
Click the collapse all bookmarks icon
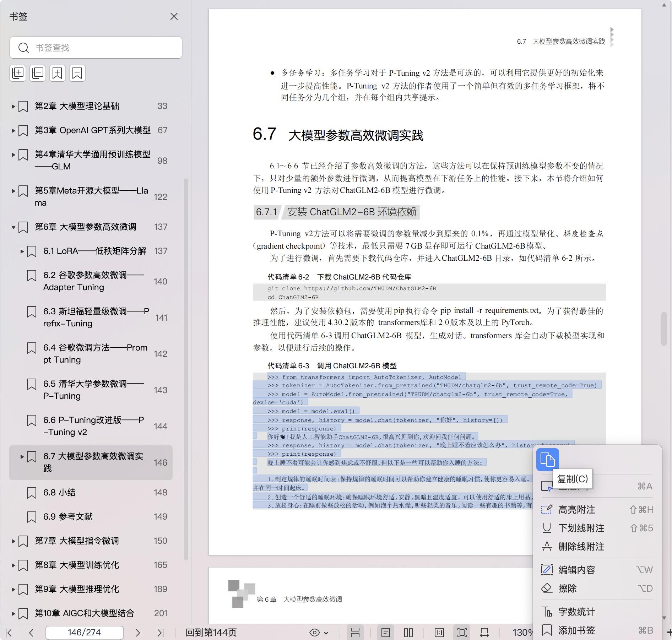tap(38, 73)
